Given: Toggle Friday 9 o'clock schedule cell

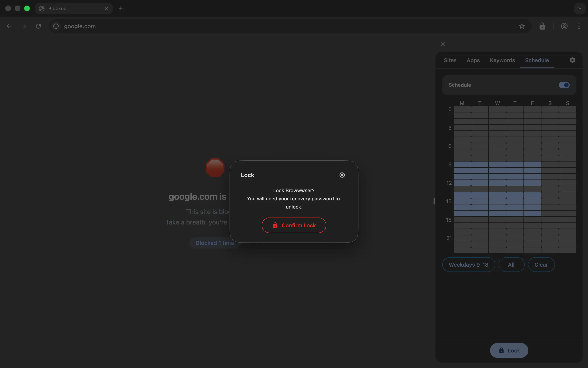Looking at the screenshot, I should point(532,164).
